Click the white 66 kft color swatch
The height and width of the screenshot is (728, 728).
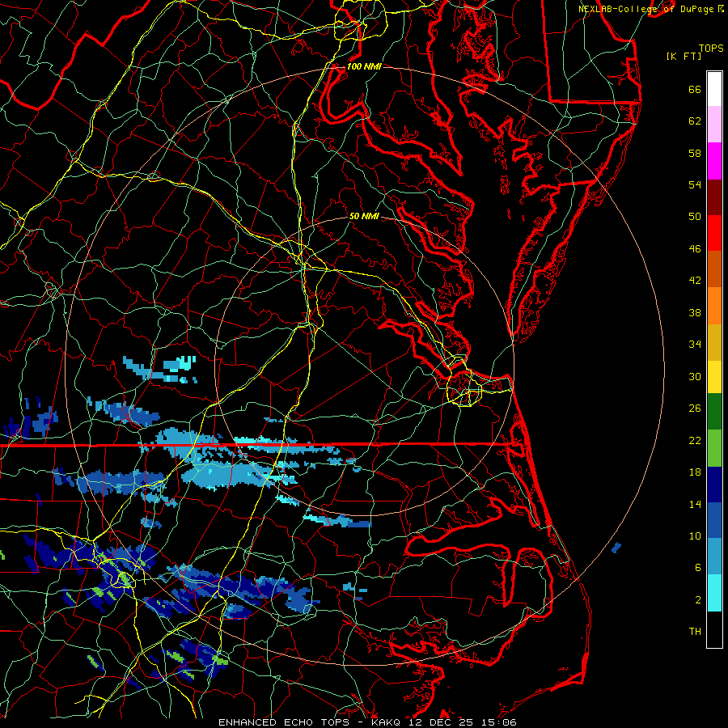pos(714,89)
